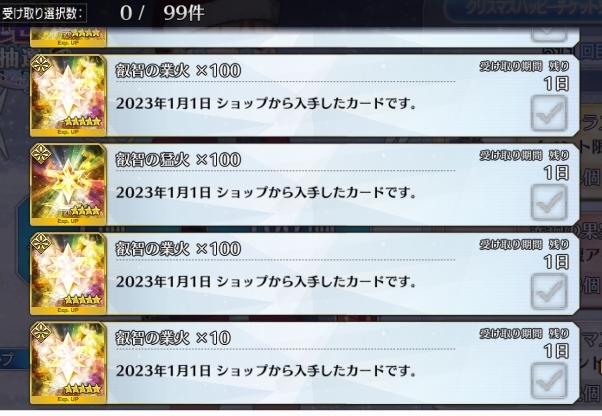The height and width of the screenshot is (416, 602).
Task: Click the five-star rating on the 業火 ×10 card
Action: point(83,389)
